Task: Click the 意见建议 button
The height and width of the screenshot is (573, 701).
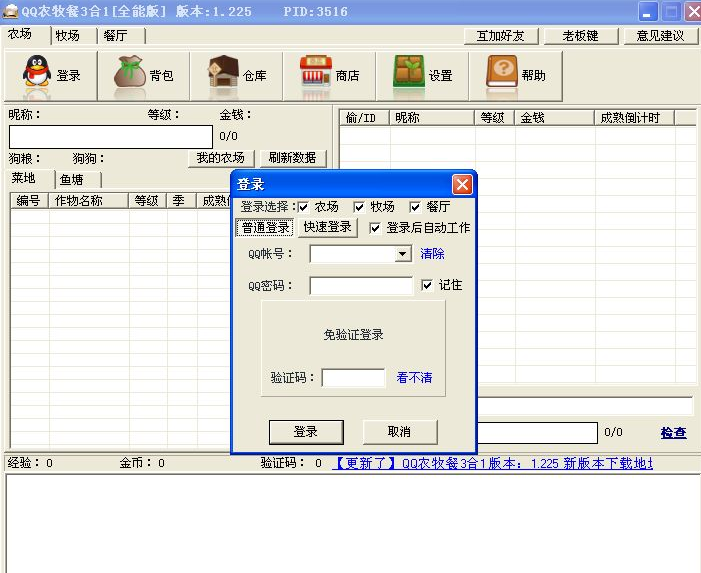Action: tap(661, 36)
